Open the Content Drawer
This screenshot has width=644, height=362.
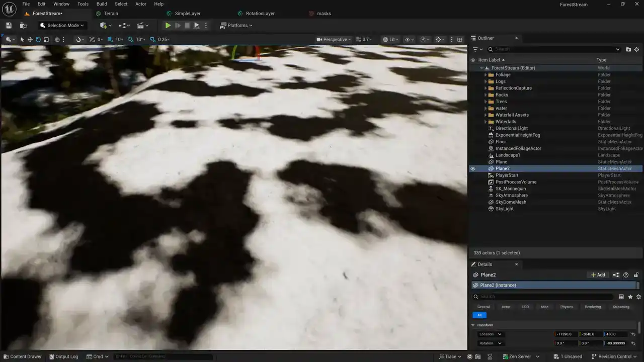point(22,356)
